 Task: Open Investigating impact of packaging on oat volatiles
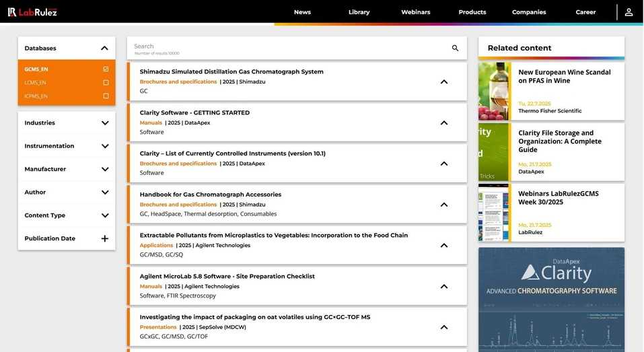pos(254,317)
